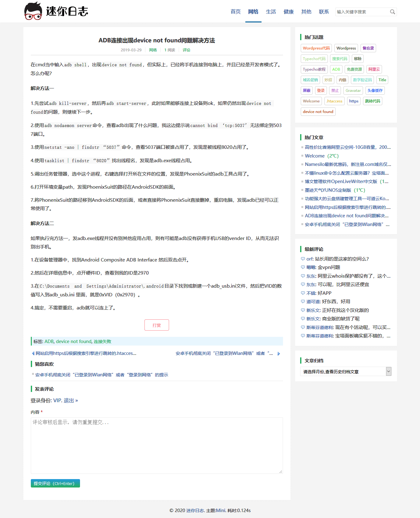
Task: Select the 'device not found' hot tag
Action: click(x=318, y=112)
